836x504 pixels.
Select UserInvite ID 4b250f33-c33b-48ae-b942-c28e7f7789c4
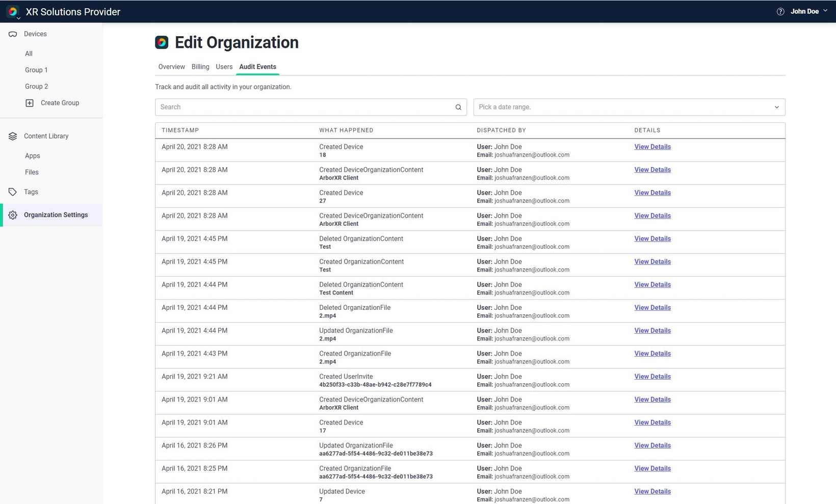pyautogui.click(x=375, y=385)
